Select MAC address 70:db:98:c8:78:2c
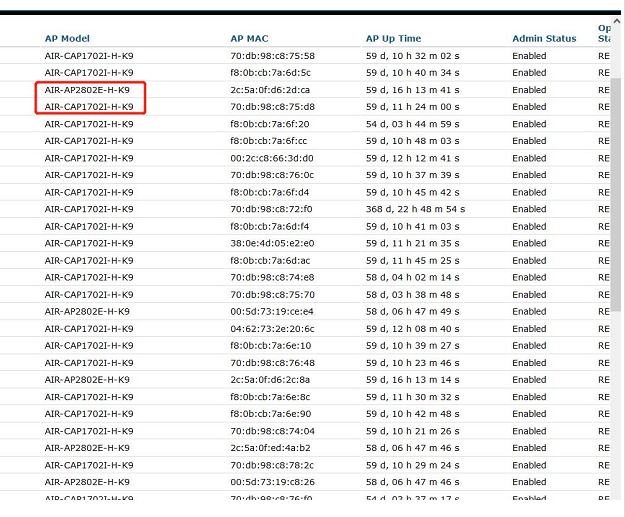 pyautogui.click(x=272, y=465)
